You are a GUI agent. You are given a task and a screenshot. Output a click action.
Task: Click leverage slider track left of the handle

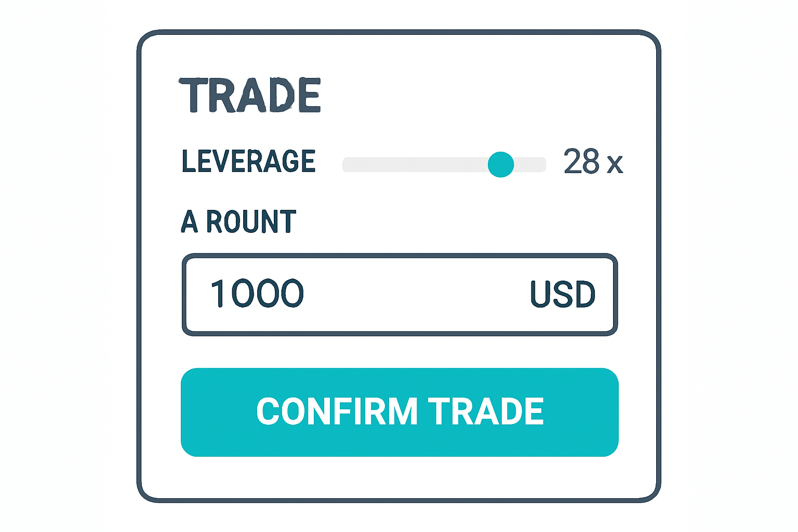[416, 165]
